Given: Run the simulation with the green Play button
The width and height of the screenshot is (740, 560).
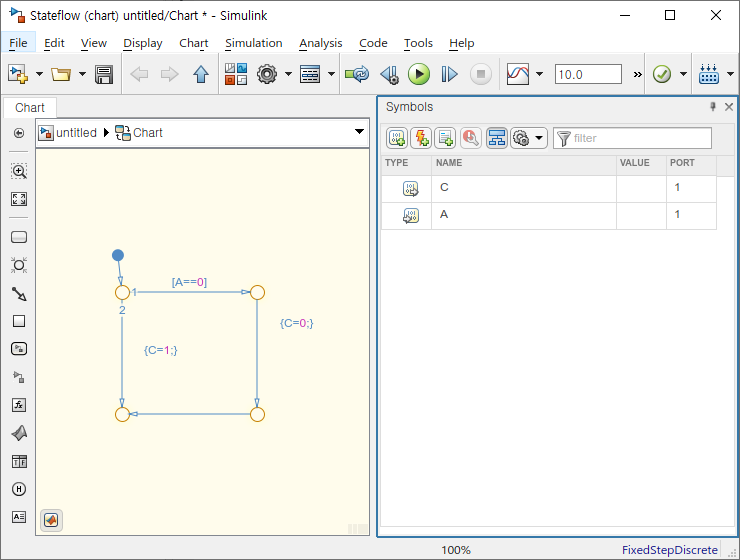Looking at the screenshot, I should click(x=419, y=74).
